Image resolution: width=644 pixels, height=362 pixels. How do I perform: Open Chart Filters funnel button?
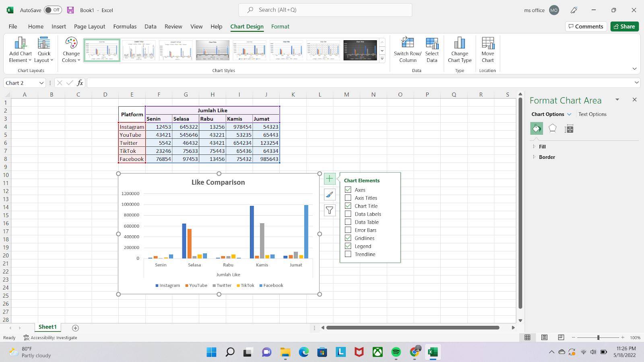tap(330, 210)
